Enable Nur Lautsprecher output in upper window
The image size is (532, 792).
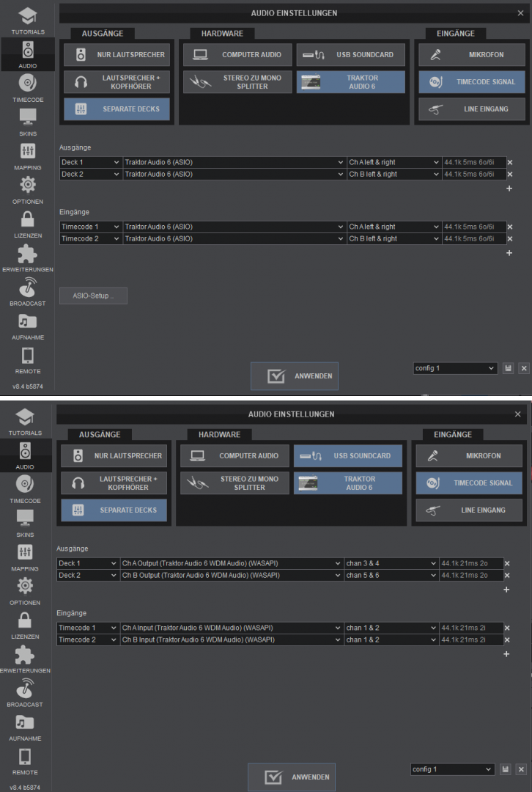[117, 54]
